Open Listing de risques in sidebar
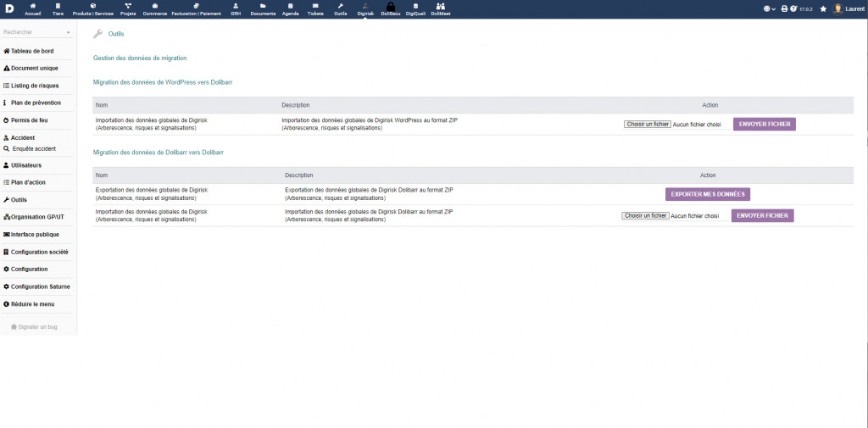Screen dimensions: 868x428 31,86
